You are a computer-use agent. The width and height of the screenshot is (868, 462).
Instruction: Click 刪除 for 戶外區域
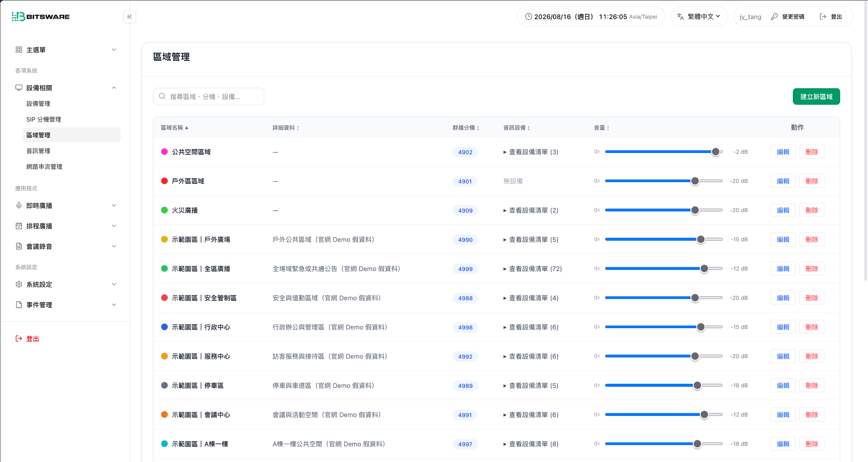tap(811, 181)
